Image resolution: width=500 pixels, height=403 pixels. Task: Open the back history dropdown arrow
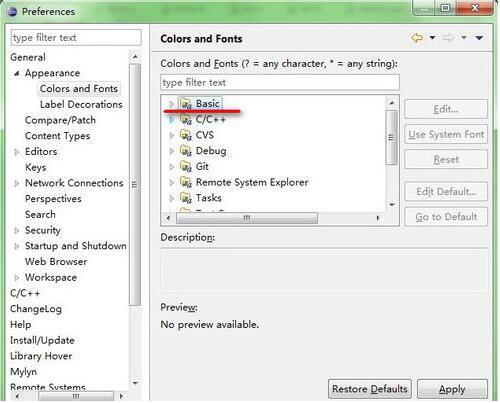click(x=432, y=37)
